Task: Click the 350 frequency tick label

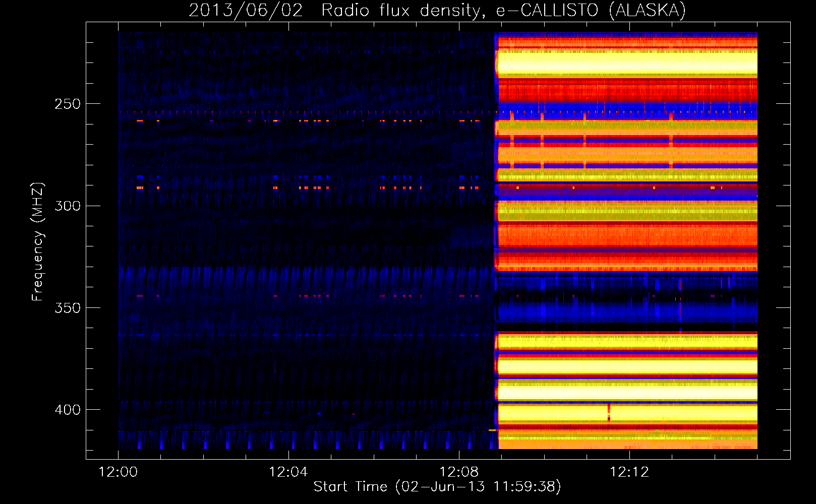Action: tap(68, 307)
